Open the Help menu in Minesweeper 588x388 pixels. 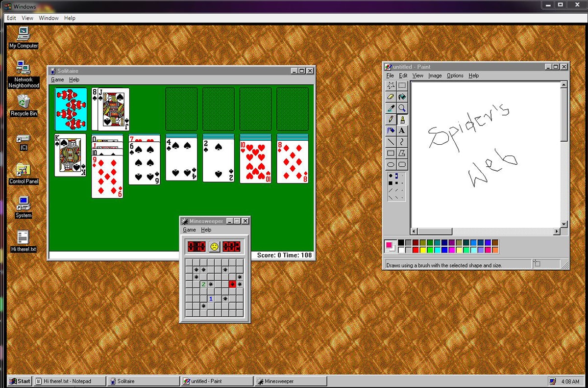tap(206, 230)
